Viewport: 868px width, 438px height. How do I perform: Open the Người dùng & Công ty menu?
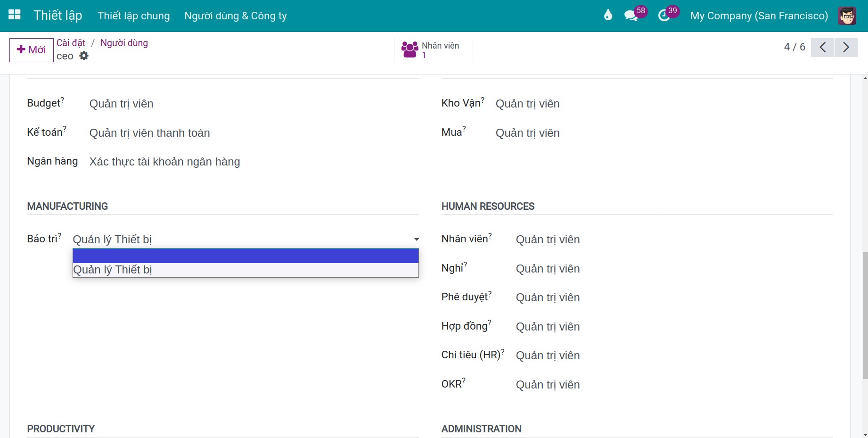point(236,16)
